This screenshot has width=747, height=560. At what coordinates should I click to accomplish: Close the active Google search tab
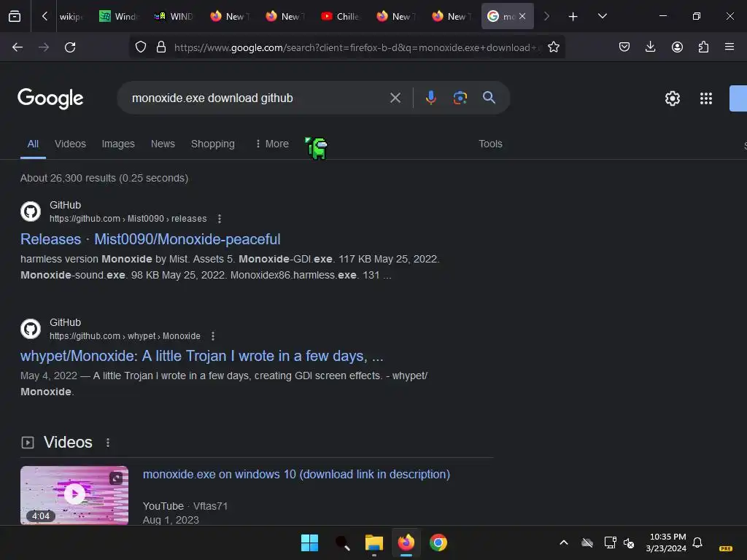[x=522, y=16]
